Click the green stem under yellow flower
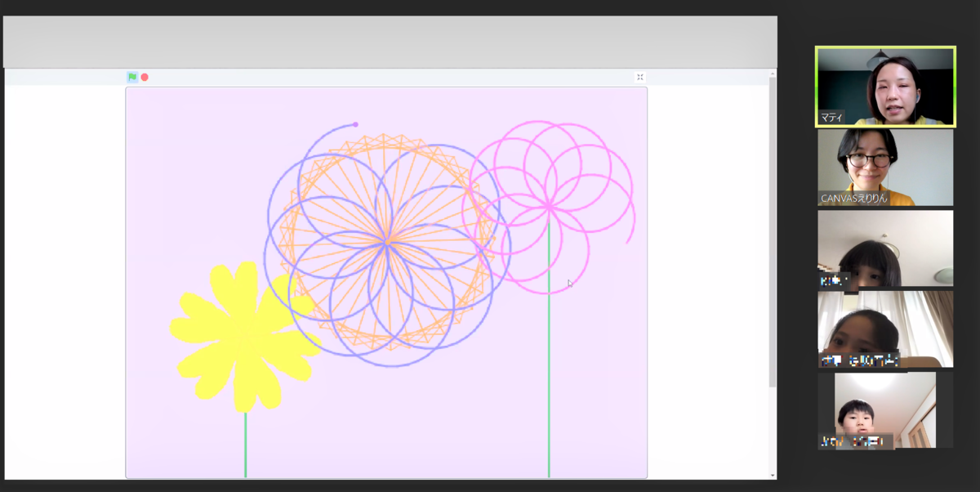 coord(246,445)
